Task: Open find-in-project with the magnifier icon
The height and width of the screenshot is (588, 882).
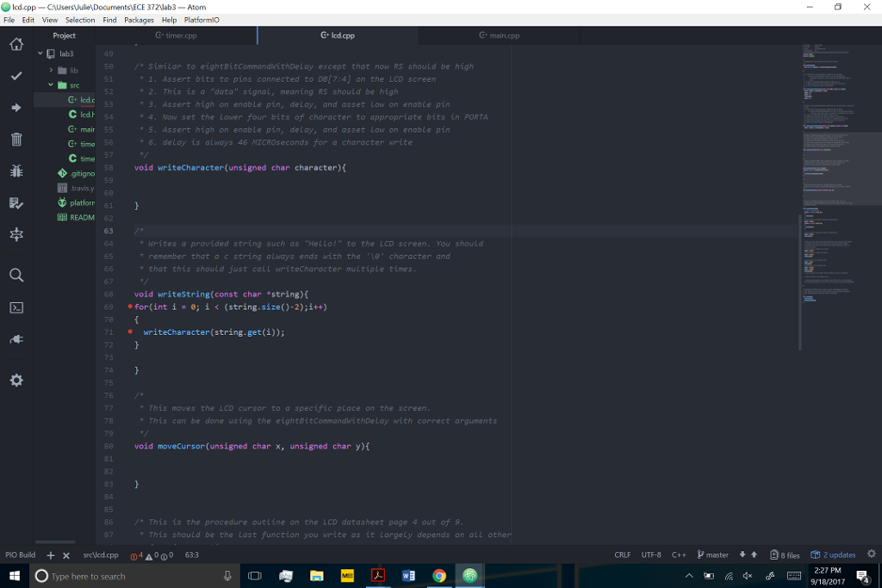Action: pyautogui.click(x=16, y=275)
